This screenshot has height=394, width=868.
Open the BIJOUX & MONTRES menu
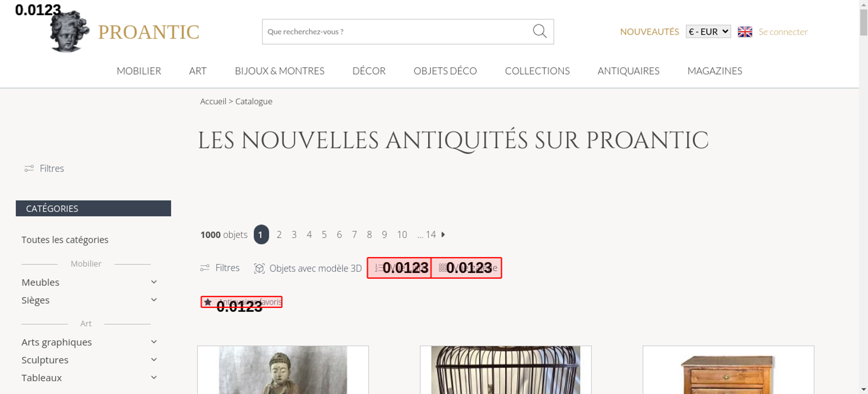coord(279,71)
